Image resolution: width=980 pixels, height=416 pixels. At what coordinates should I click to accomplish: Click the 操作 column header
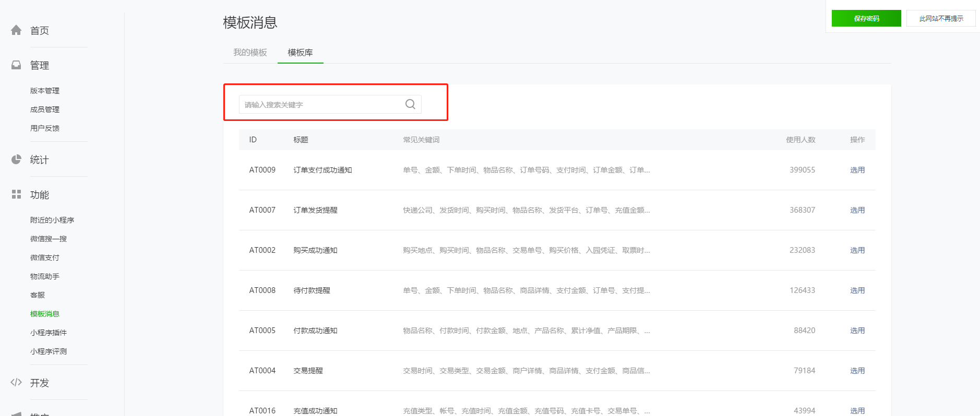857,140
